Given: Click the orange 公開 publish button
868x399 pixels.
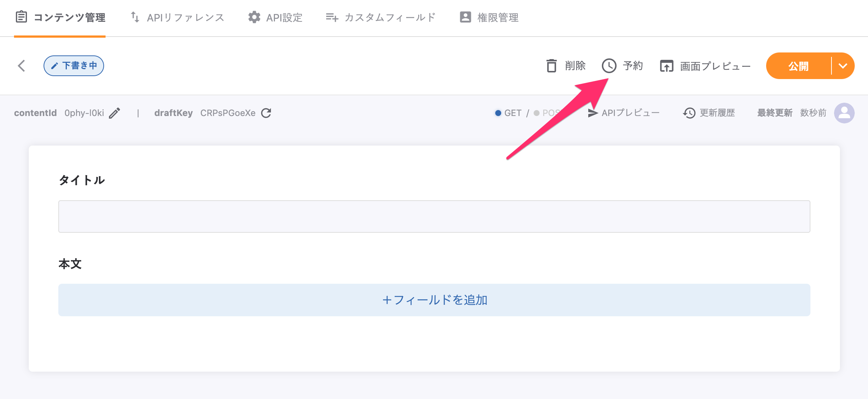Looking at the screenshot, I should (798, 66).
